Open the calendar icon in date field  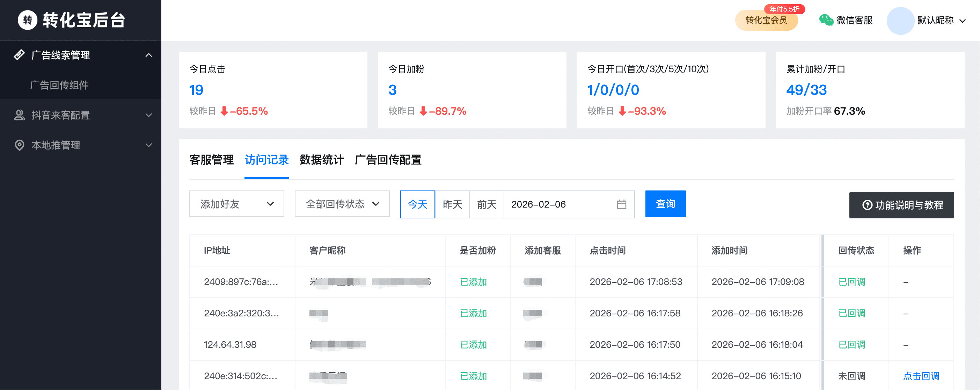click(x=621, y=204)
